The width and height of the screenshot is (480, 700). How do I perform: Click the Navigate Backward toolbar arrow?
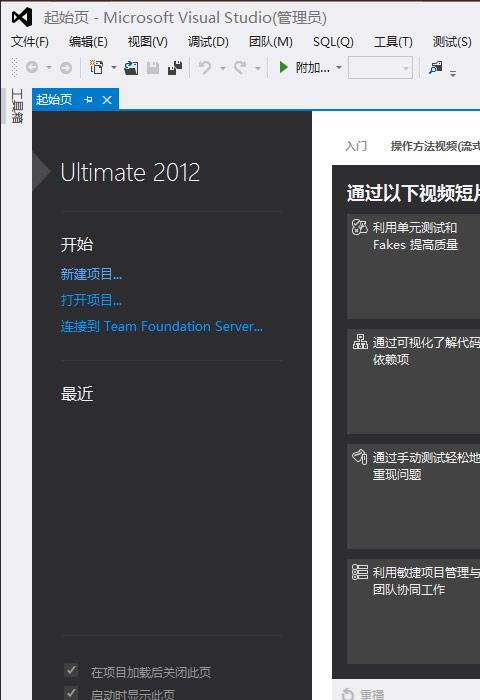point(32,67)
